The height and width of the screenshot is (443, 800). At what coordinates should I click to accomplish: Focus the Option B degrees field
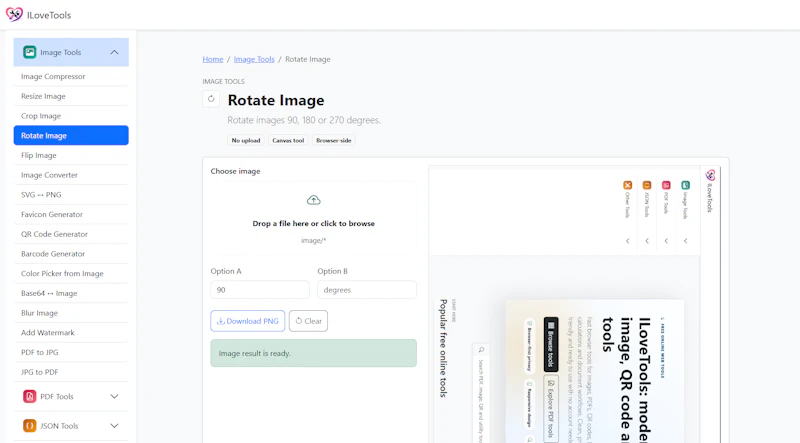(367, 289)
